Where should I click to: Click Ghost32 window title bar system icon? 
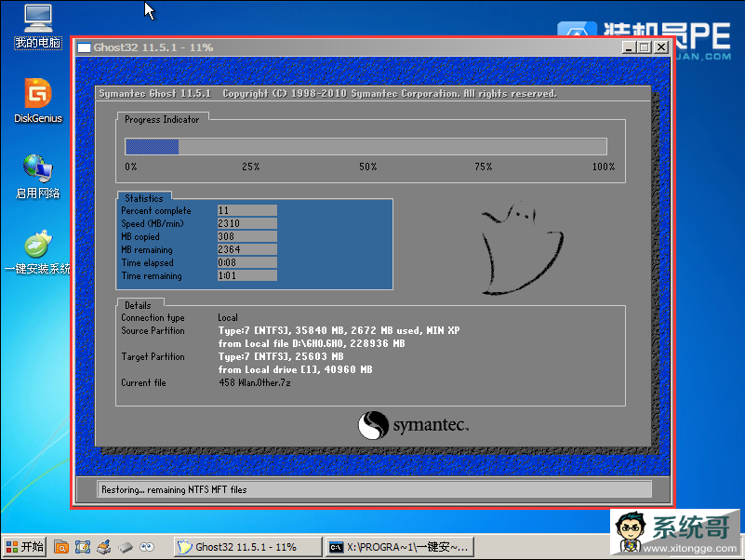pos(84,47)
